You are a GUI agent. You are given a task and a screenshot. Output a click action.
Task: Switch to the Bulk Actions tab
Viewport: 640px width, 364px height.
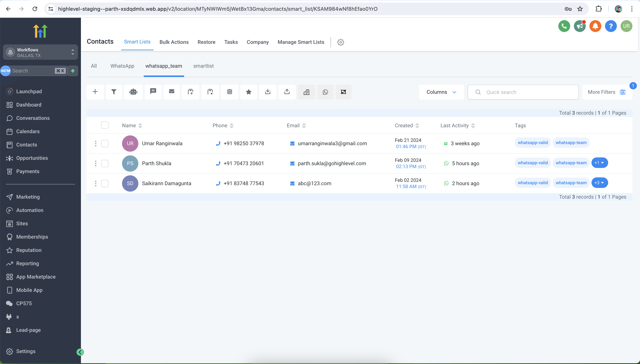(174, 42)
